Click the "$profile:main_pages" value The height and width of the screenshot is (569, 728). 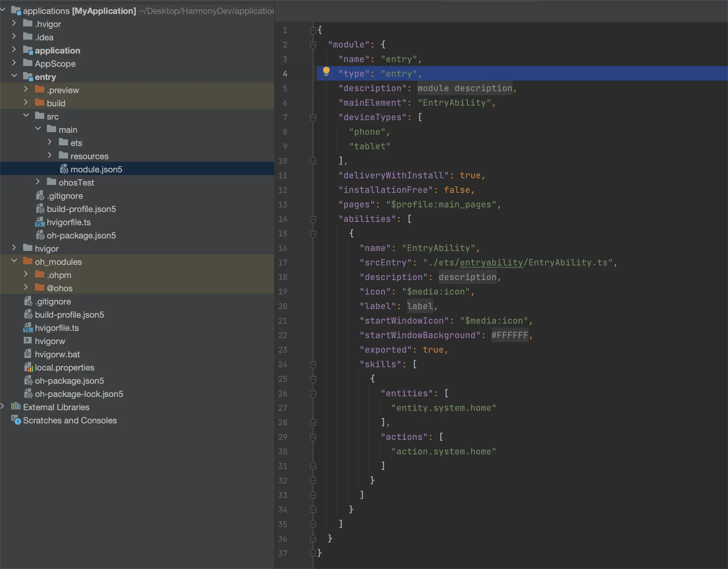point(441,204)
